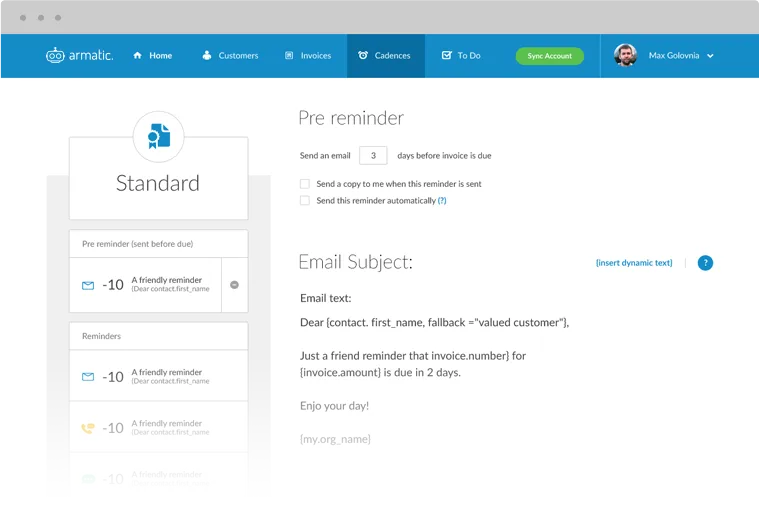Open the Invoices tab
The width and height of the screenshot is (759, 520).
pyautogui.click(x=308, y=55)
